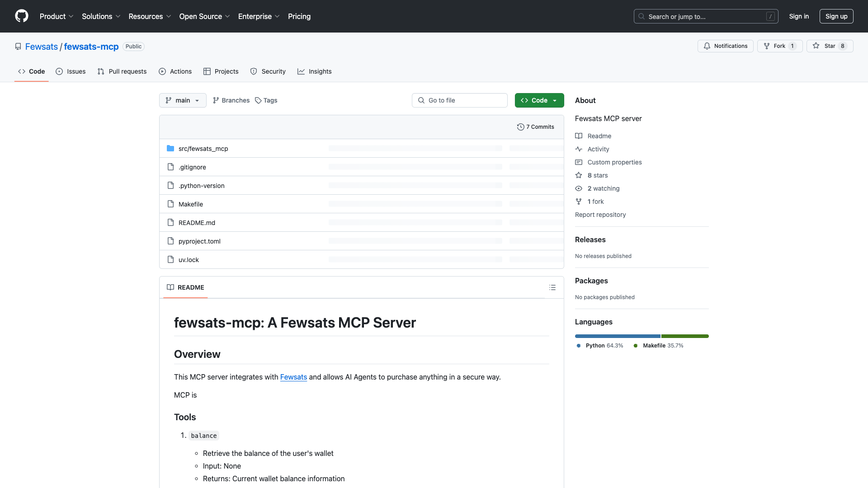This screenshot has height=488, width=868.
Task: Open the green Code dropdown
Action: [539, 100]
